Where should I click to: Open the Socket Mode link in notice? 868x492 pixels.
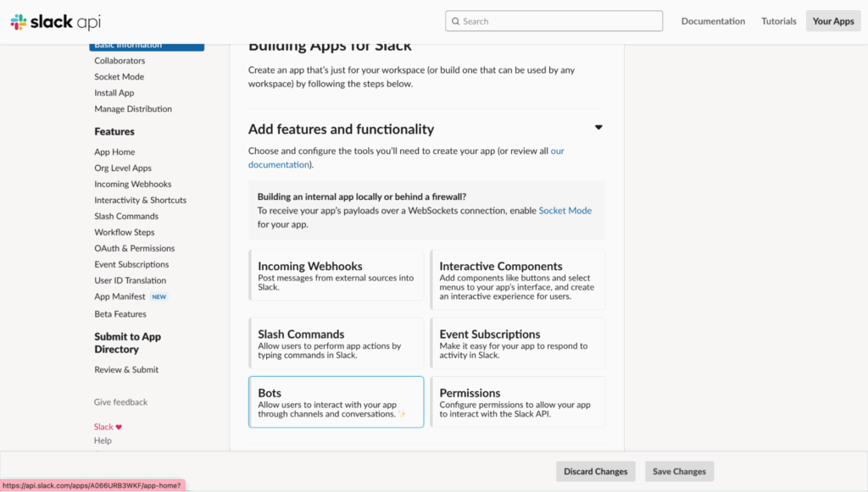tap(565, 210)
